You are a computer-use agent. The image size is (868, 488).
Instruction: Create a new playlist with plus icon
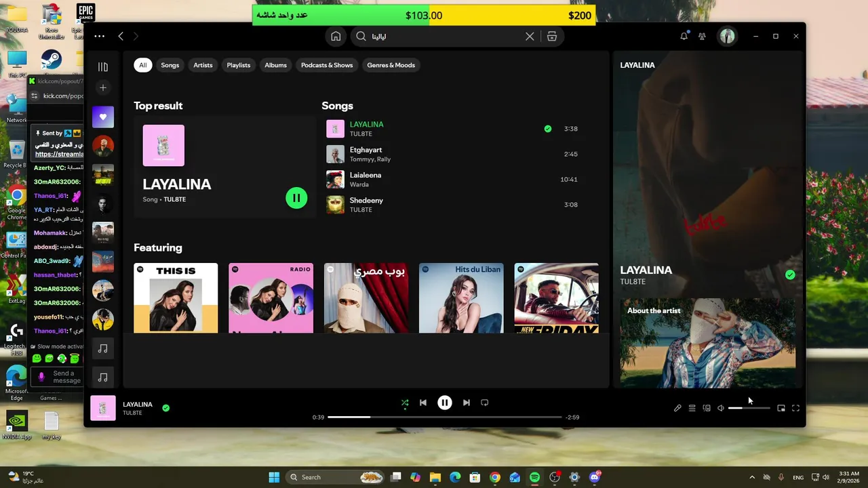(x=103, y=87)
